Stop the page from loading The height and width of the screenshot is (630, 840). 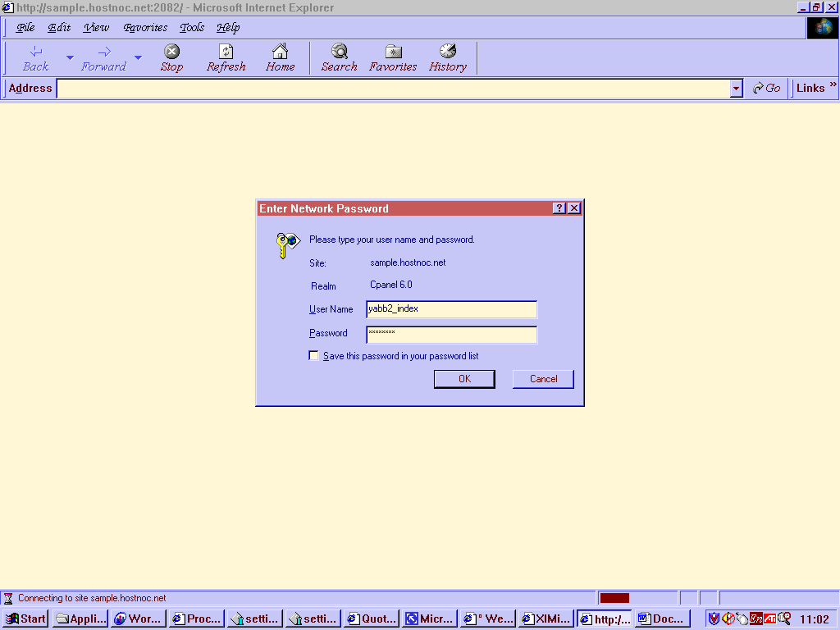pyautogui.click(x=171, y=52)
